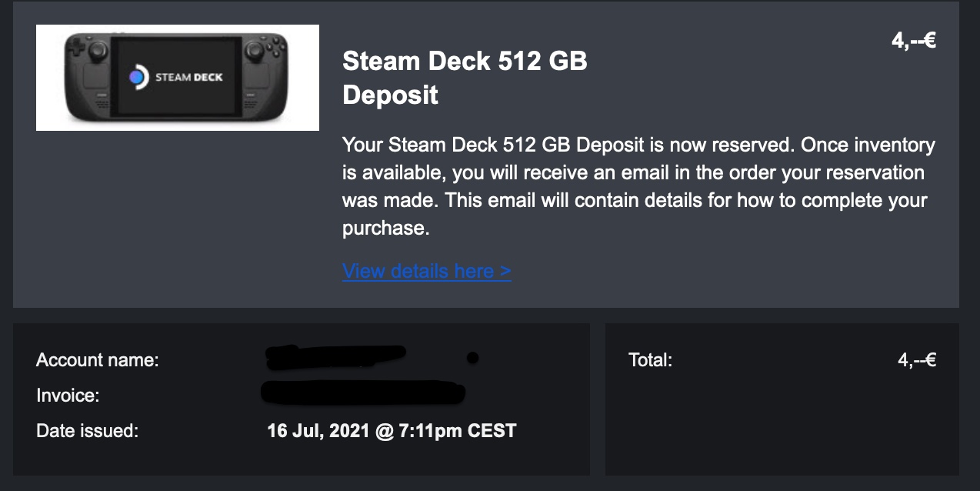Screen dimensions: 980x491
Task: Click the 'STEAM DECK' text on device screen
Action: [189, 77]
